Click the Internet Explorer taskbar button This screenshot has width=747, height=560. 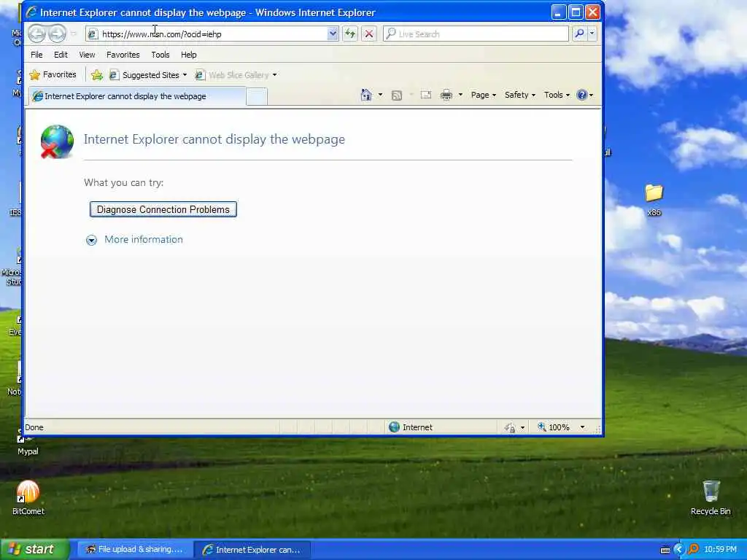[x=252, y=550]
